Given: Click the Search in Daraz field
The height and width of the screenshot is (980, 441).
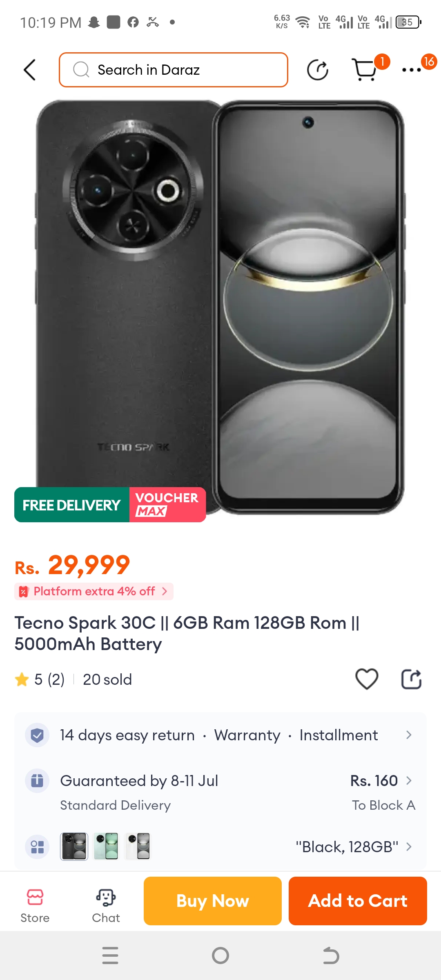Looking at the screenshot, I should (x=174, y=70).
